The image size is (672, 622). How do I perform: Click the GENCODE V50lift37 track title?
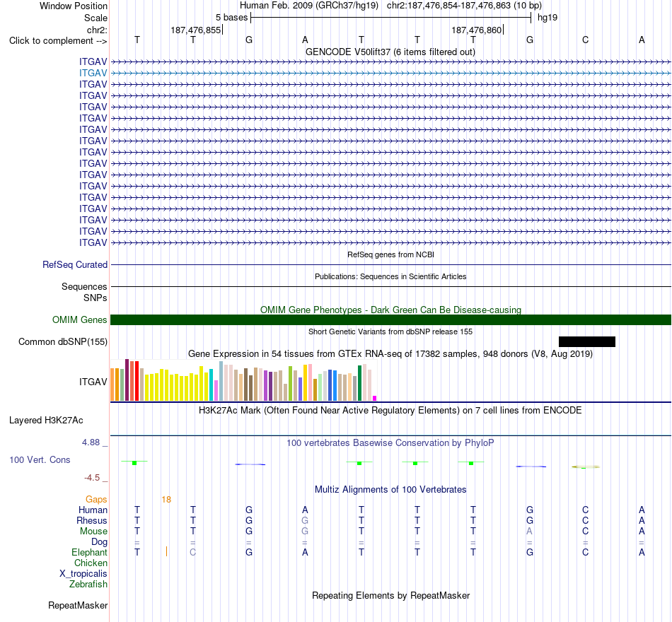[390, 52]
